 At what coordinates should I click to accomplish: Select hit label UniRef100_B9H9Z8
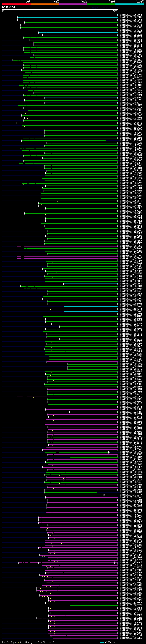(131, 72)
